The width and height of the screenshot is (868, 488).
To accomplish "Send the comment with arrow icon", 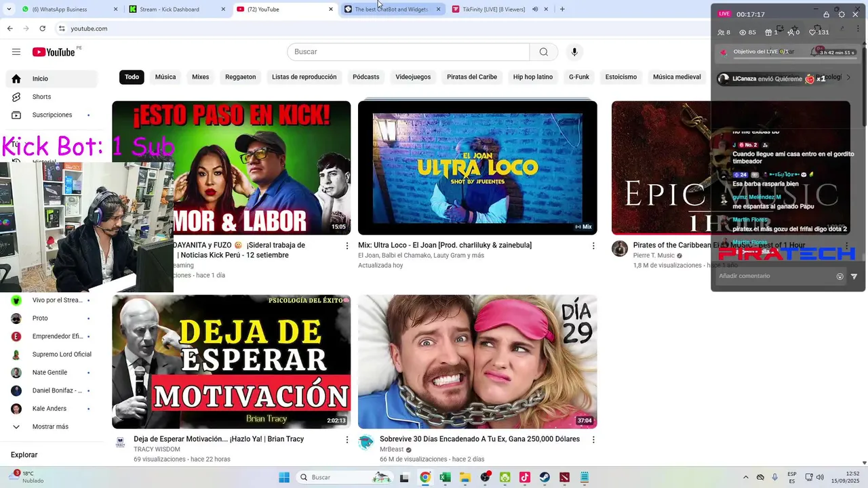I will coord(854,277).
